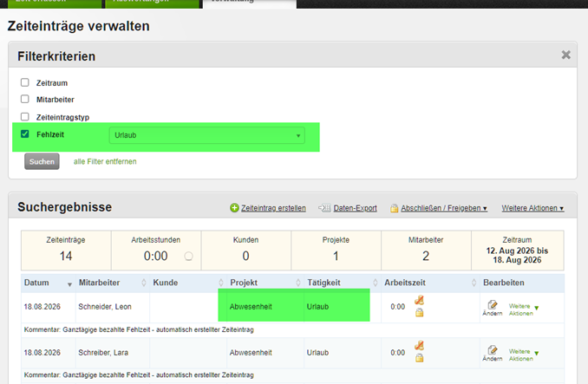Click the lock icon in Schneider, Leon row
This screenshot has height=384, width=588.
point(419,312)
